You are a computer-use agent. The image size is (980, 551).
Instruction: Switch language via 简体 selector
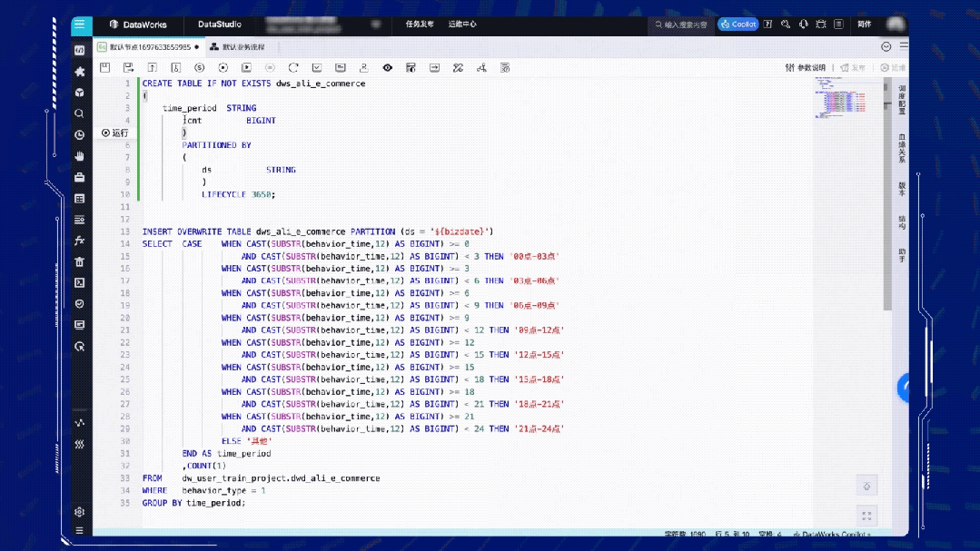tap(865, 25)
